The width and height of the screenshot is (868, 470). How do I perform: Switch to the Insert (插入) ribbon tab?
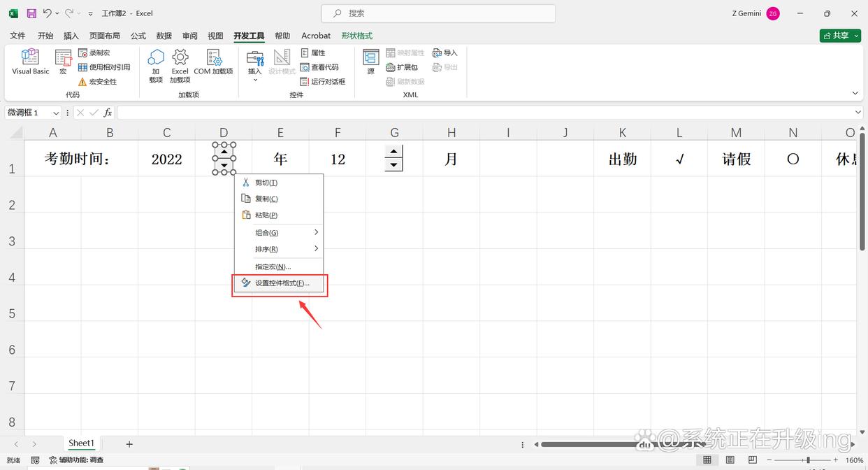(71, 36)
